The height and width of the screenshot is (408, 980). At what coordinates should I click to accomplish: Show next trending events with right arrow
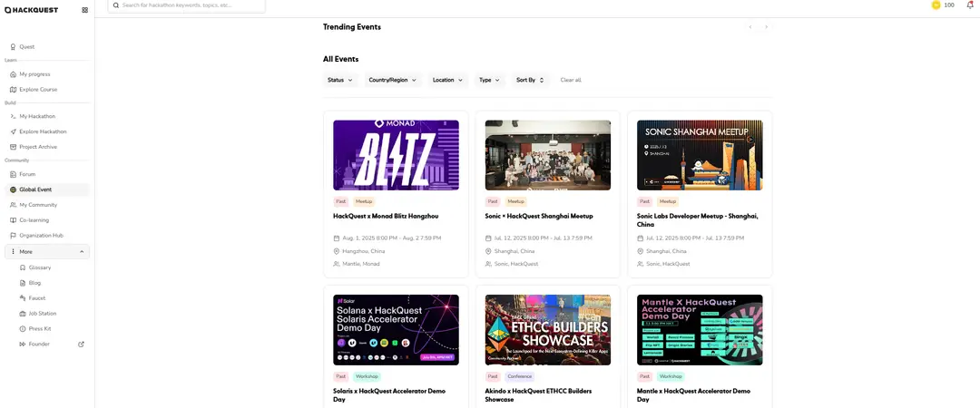click(x=766, y=27)
